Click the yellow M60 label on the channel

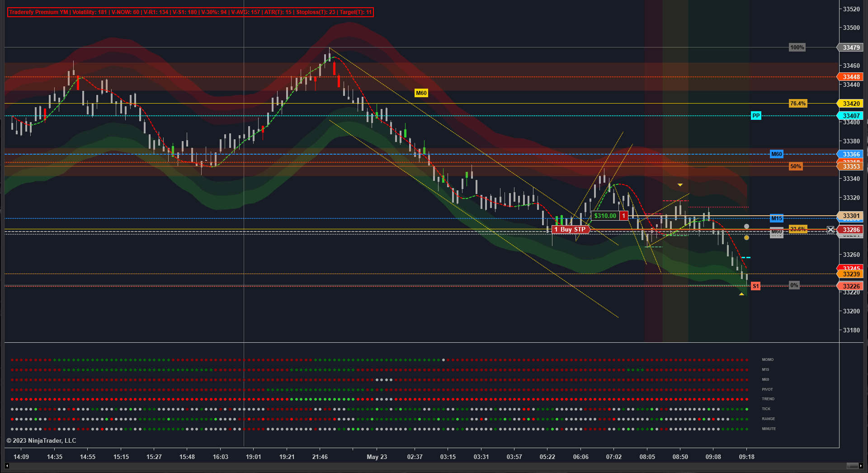click(x=421, y=93)
